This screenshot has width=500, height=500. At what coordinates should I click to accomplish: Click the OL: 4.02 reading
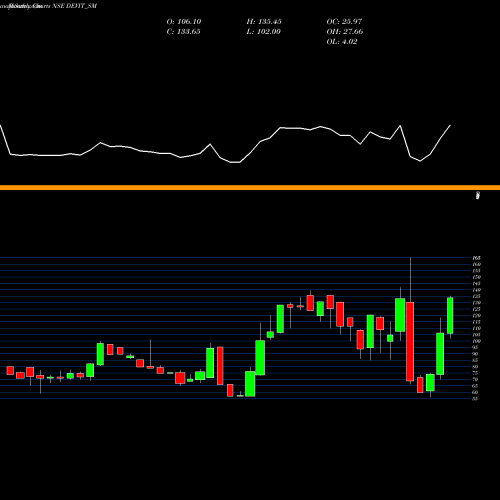point(342,42)
